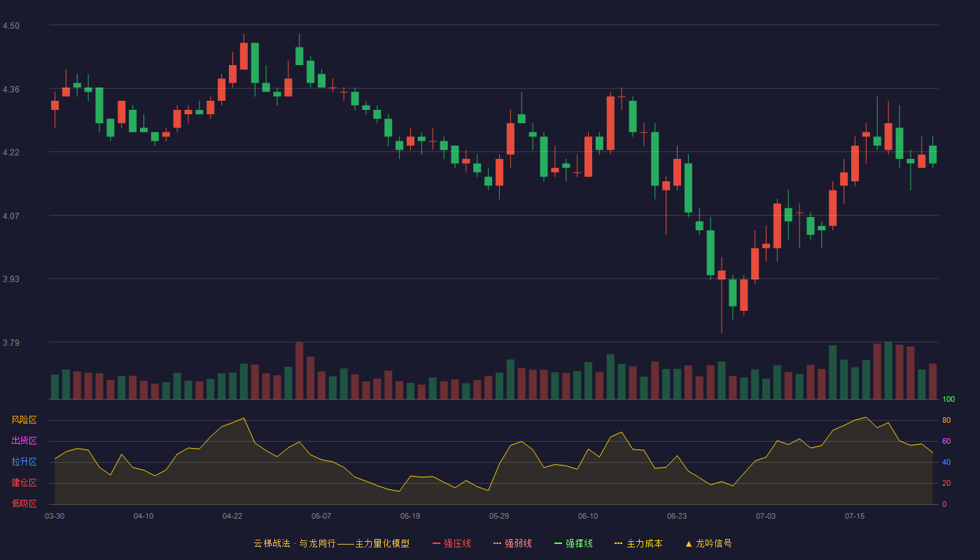This screenshot has height=560, width=980.
Task: Click the 03-30 date axis label
Action: (55, 516)
